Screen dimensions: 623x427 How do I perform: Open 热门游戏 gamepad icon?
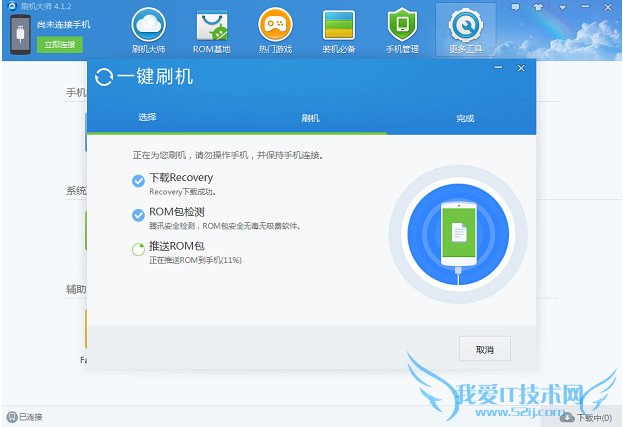275,25
